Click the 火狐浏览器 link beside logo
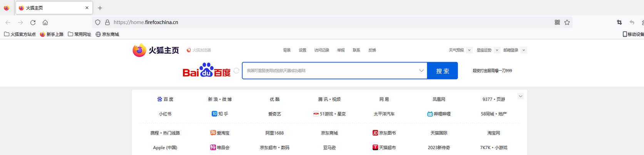This screenshot has width=644, height=155. coord(199,50)
